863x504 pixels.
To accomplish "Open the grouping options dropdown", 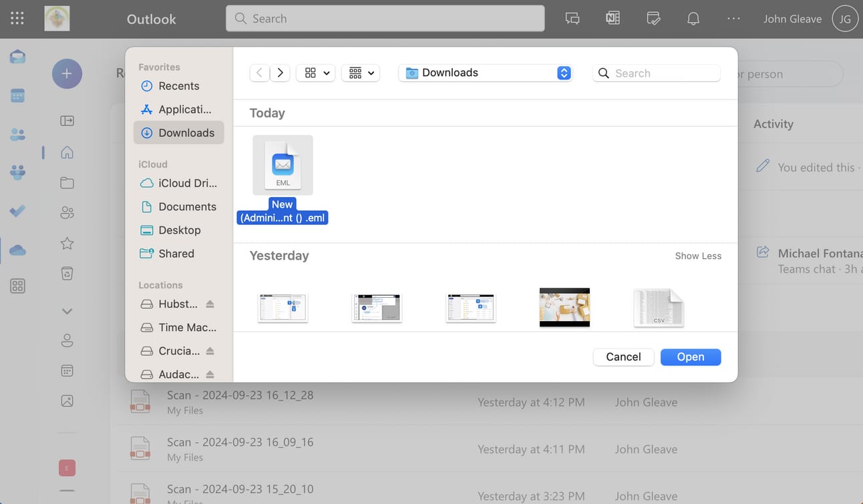I will (361, 73).
